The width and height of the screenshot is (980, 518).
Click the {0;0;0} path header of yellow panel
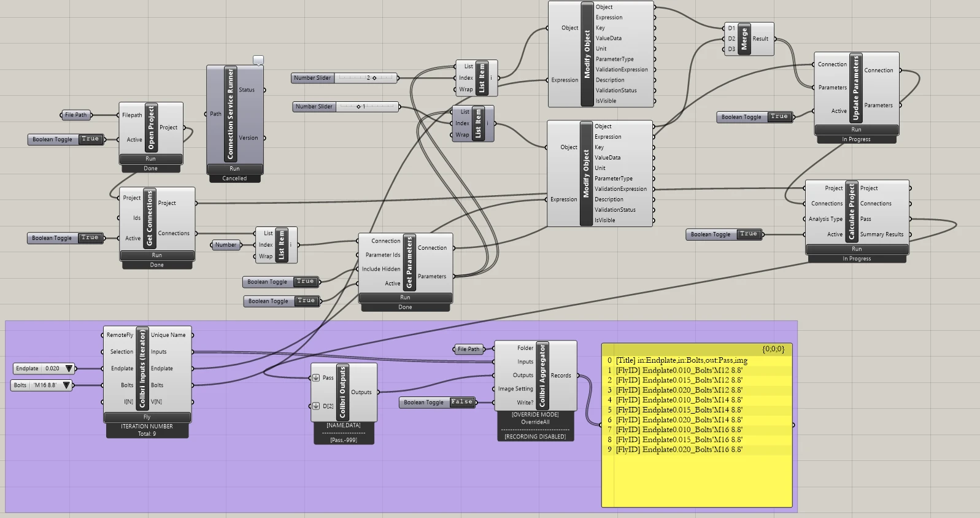(773, 349)
